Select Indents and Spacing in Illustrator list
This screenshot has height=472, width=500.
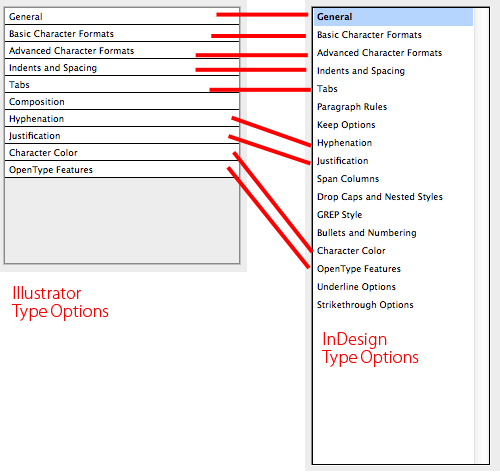(x=122, y=67)
